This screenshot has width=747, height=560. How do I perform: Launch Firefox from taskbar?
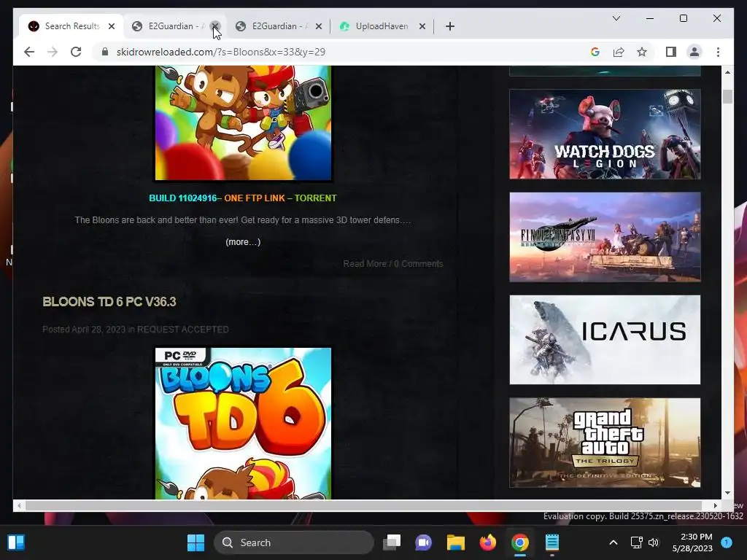(x=487, y=542)
